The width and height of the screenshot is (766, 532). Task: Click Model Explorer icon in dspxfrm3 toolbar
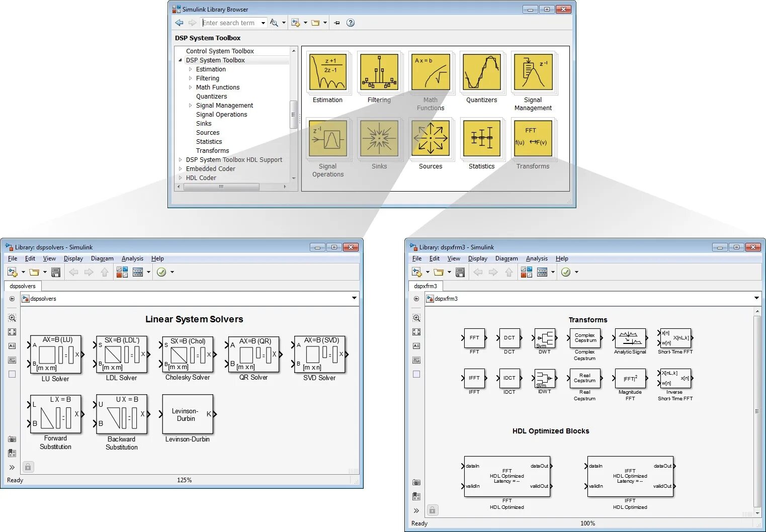pyautogui.click(x=542, y=272)
